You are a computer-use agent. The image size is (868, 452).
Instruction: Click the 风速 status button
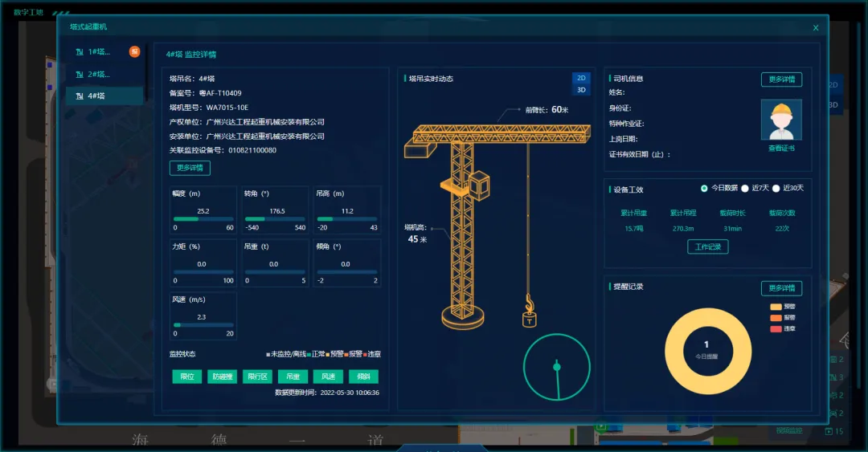coord(328,377)
